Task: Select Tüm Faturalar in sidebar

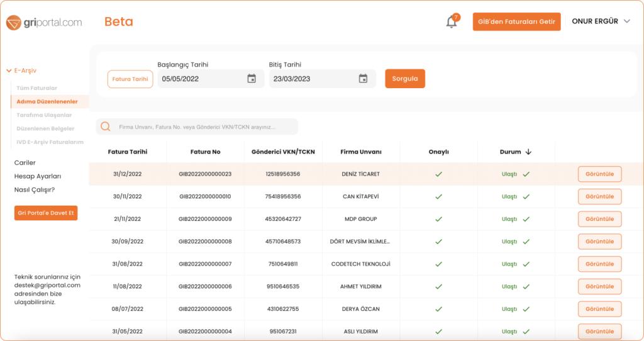Action: coord(36,88)
